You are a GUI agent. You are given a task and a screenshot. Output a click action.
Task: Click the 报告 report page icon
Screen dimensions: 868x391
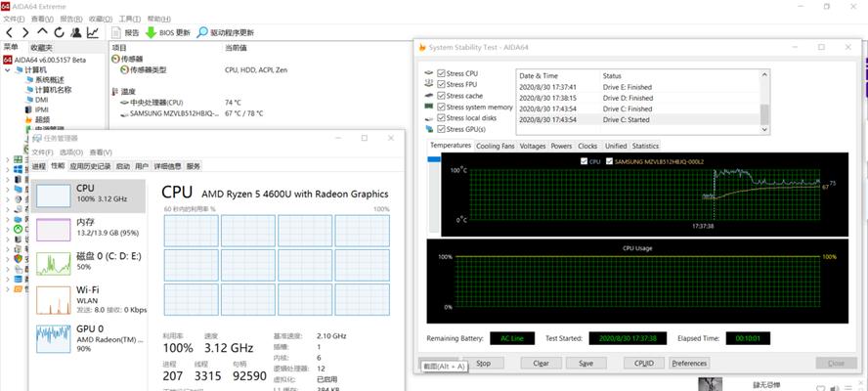click(116, 32)
